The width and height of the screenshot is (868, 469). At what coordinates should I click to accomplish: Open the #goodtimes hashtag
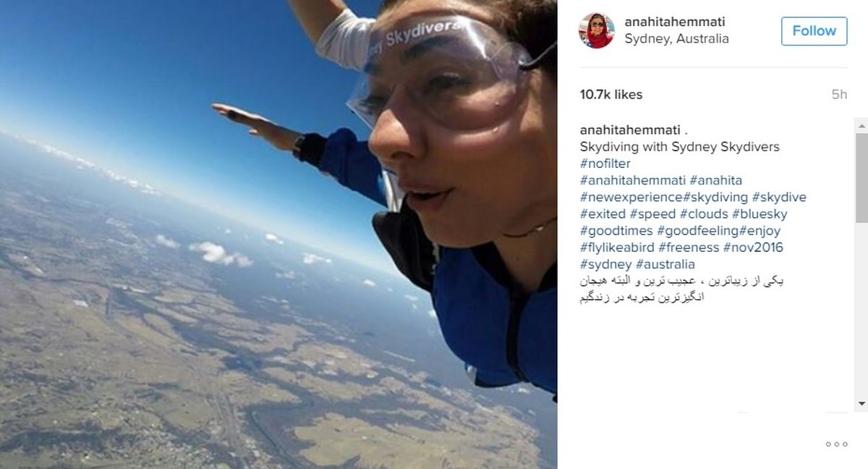(616, 231)
